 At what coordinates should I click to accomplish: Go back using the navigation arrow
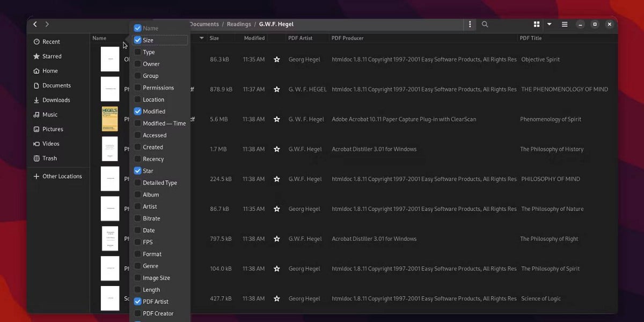click(x=35, y=24)
